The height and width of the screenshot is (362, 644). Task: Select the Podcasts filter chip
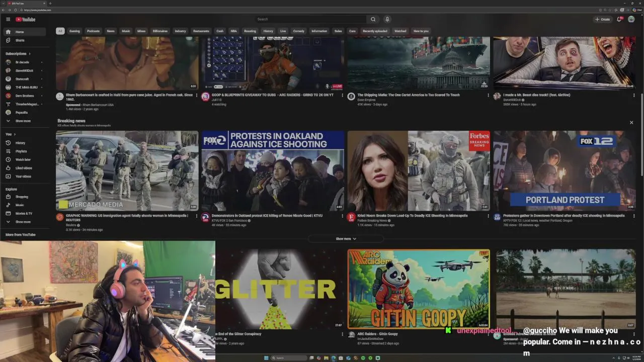tap(93, 31)
